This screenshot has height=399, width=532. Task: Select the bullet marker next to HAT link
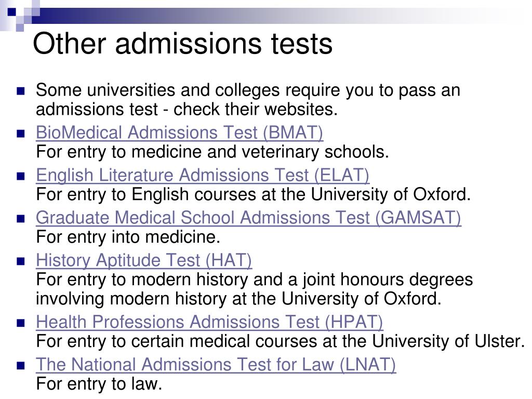21,262
